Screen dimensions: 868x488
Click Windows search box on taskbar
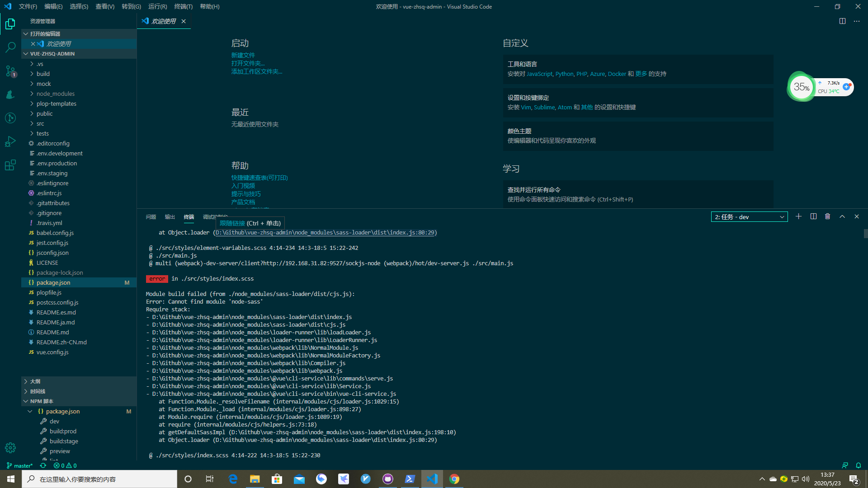[x=99, y=479]
